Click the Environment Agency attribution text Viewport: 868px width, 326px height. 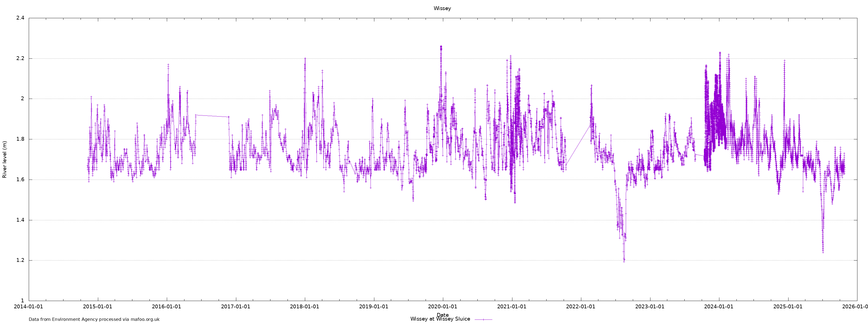[x=94, y=319]
